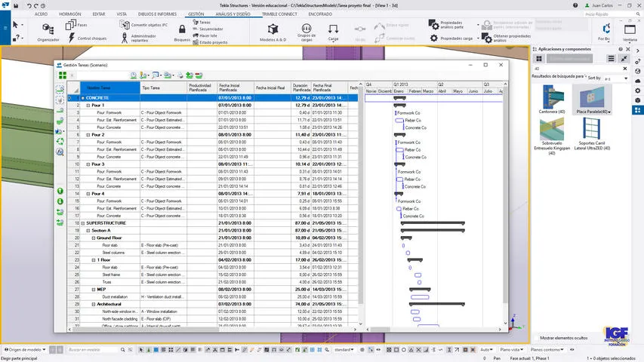The image size is (644, 362).
Task: Open Tareas task manager
Action: coord(202,22)
